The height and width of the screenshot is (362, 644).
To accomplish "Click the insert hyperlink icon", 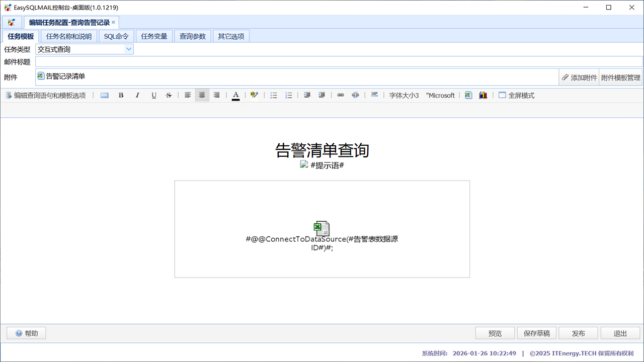I will point(341,95).
